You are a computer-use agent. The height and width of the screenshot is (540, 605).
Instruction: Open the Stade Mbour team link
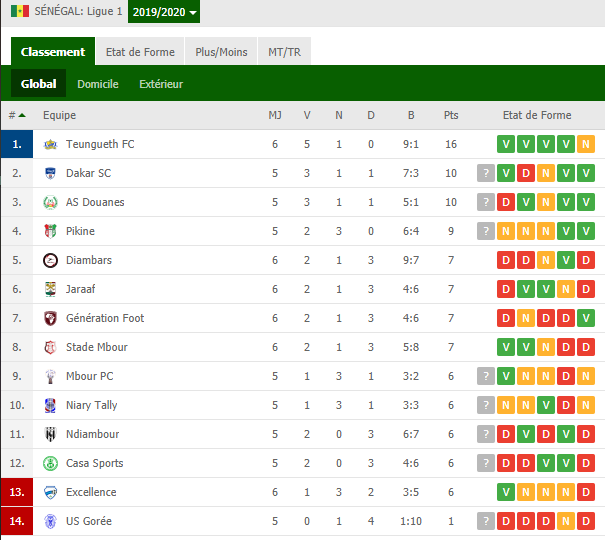coord(96,347)
